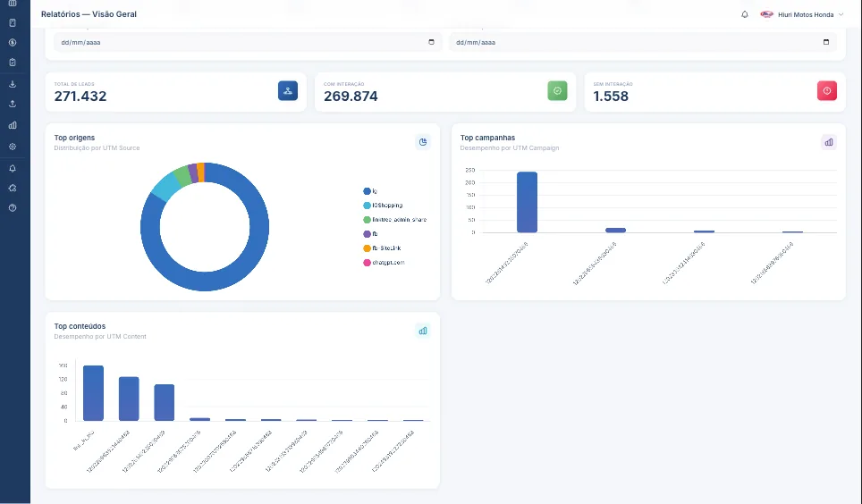Click the 'Desempenho por UTM Content' subtitle
Image resolution: width=862 pixels, height=504 pixels.
100,336
